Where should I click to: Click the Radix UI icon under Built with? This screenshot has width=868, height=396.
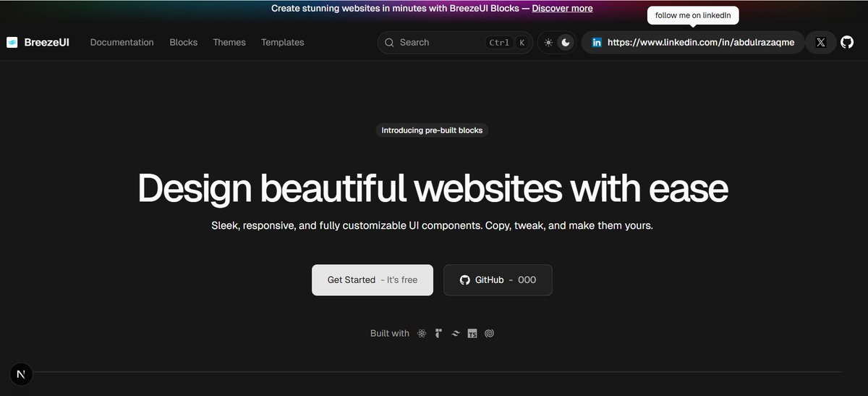tap(438, 334)
